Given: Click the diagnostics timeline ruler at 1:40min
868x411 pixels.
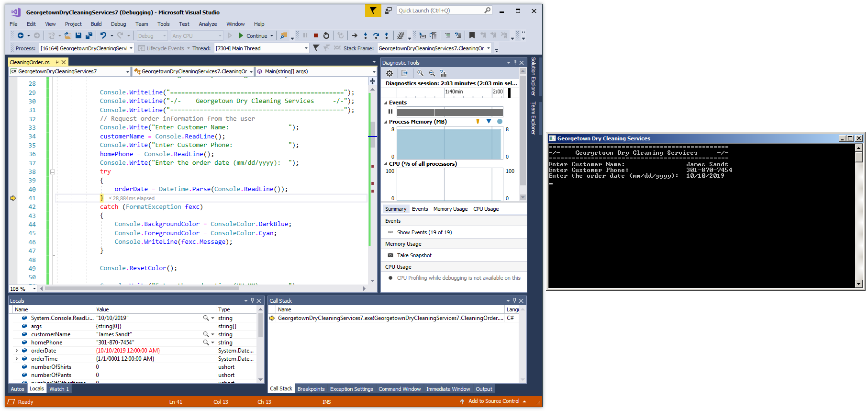Looking at the screenshot, I should click(x=454, y=91).
